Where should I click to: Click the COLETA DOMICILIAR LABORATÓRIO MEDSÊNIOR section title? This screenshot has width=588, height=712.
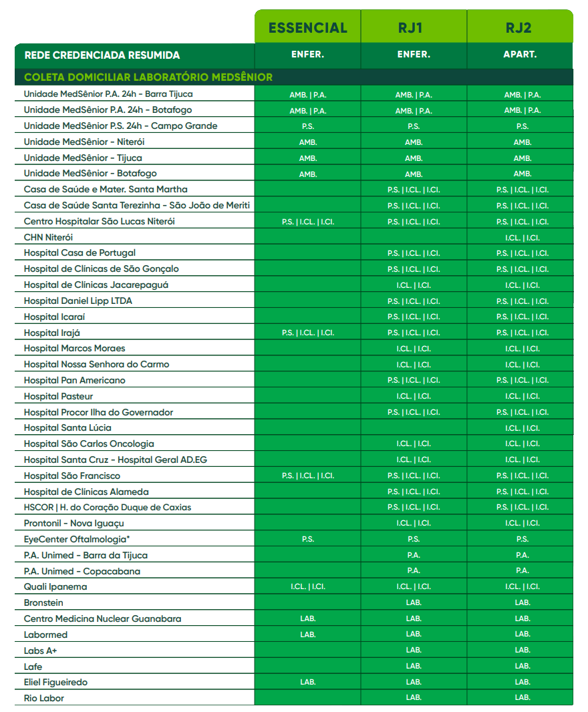click(148, 77)
